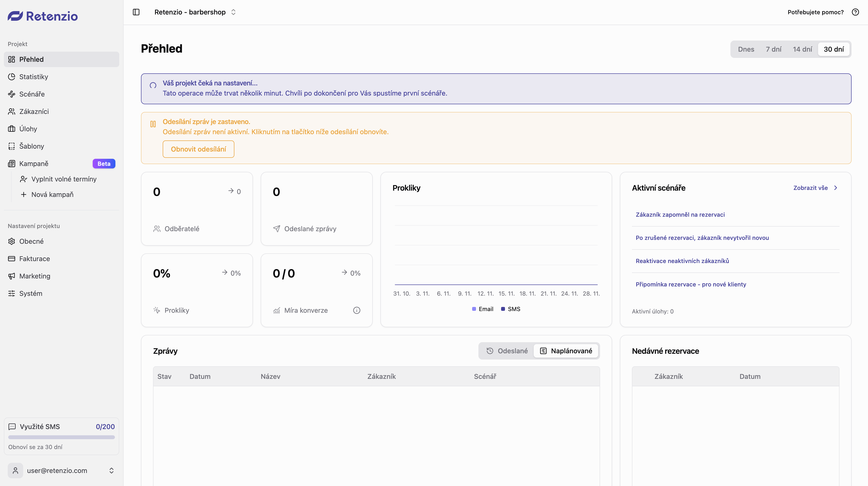
Task: Open the Úlohy briefcase icon
Action: 11,129
